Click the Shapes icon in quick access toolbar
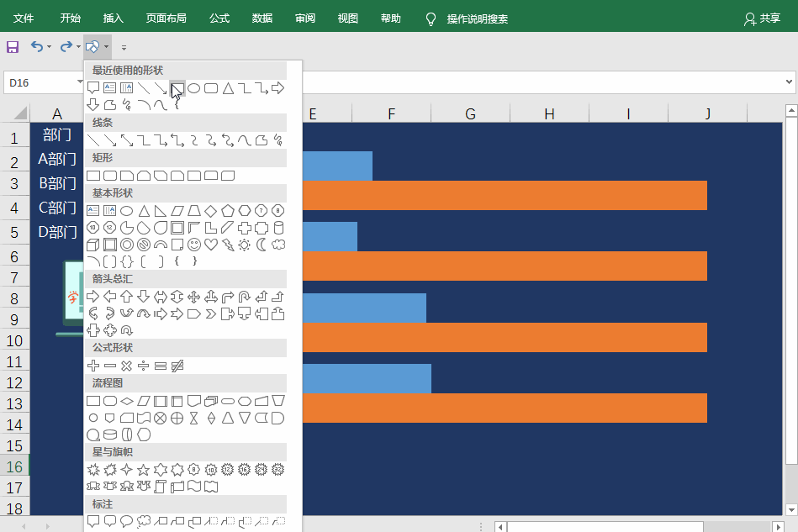This screenshot has width=798, height=532. (92, 47)
